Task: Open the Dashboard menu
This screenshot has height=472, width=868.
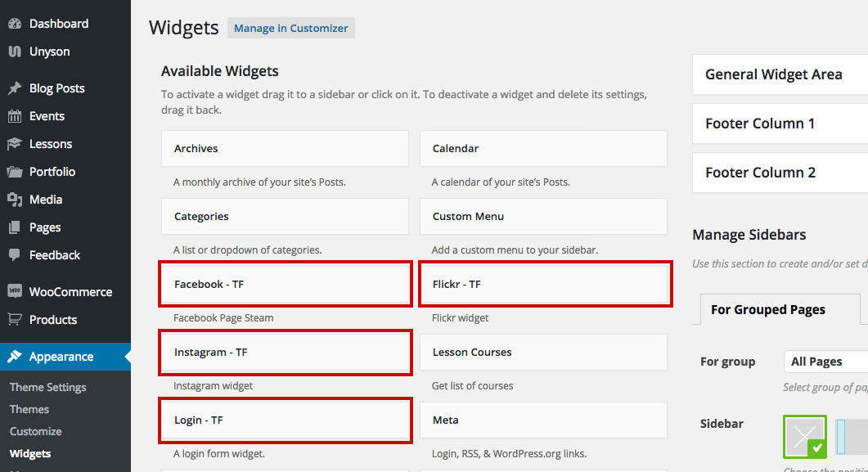Action: (x=59, y=24)
